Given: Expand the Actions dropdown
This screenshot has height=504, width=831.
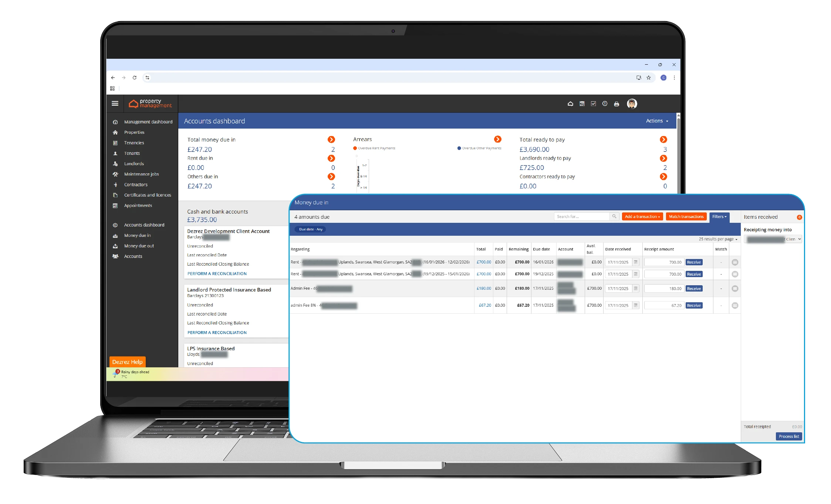Looking at the screenshot, I should 657,121.
